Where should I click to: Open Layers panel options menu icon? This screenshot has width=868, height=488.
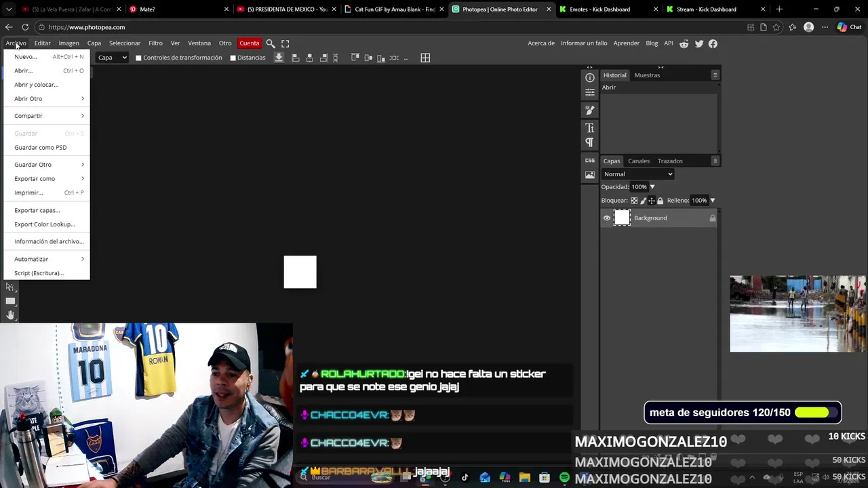[x=715, y=161]
